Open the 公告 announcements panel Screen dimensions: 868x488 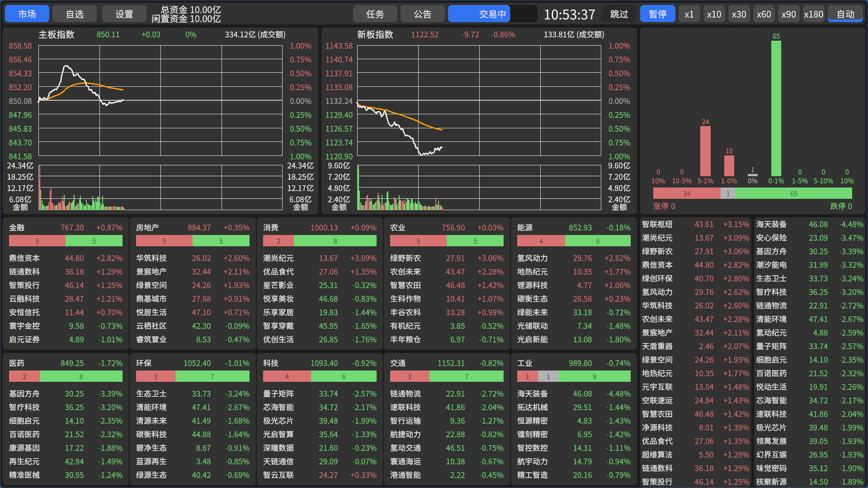(x=422, y=14)
